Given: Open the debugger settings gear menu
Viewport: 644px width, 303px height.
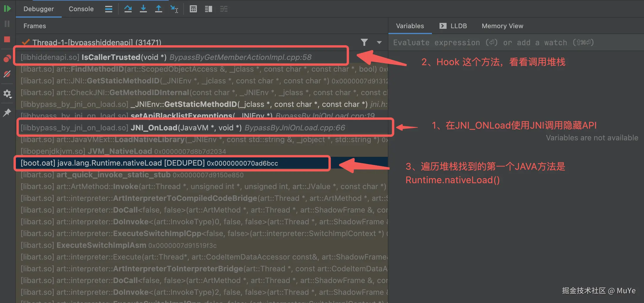Looking at the screenshot, I should pos(7,94).
